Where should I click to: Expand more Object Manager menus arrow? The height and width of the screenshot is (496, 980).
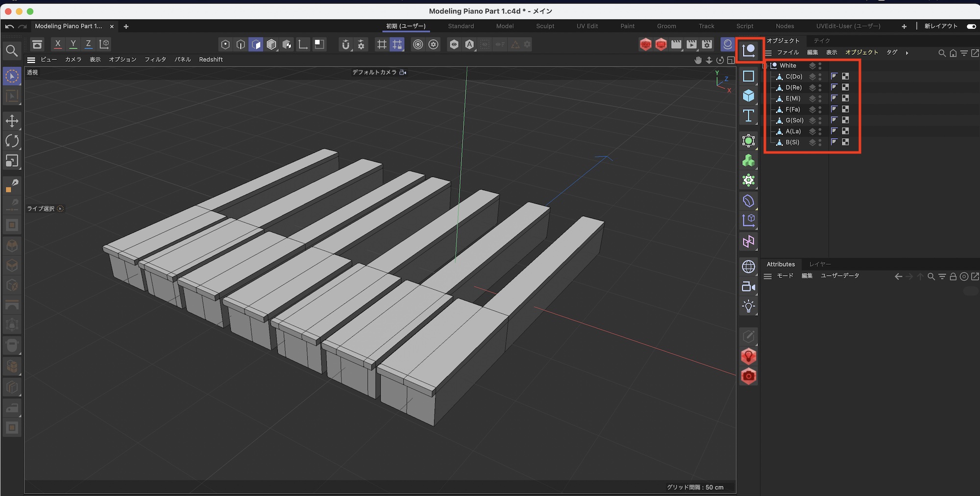pos(907,53)
